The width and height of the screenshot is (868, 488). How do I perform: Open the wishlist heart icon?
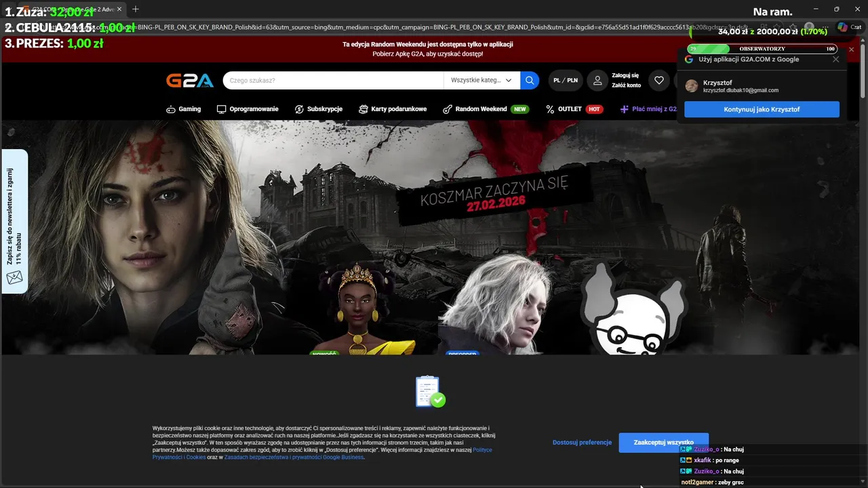point(658,80)
